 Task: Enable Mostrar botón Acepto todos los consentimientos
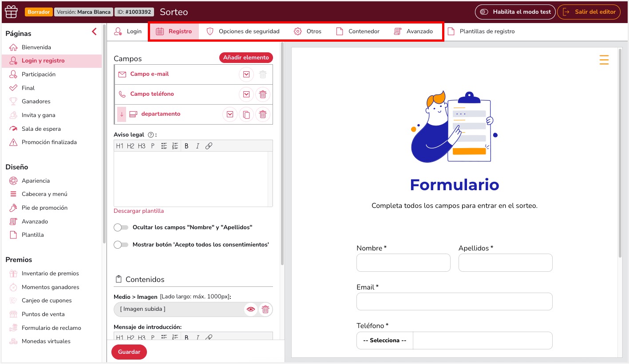click(121, 244)
